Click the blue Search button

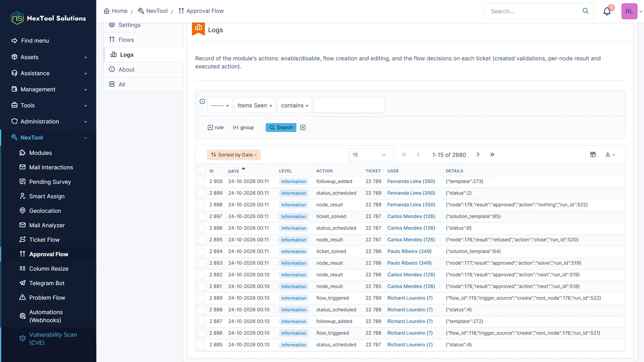281,128
